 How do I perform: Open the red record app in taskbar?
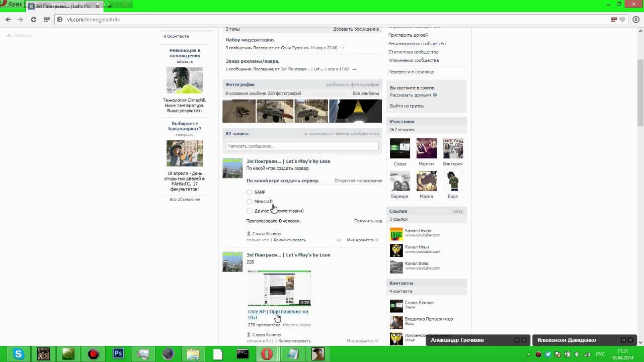point(93,354)
